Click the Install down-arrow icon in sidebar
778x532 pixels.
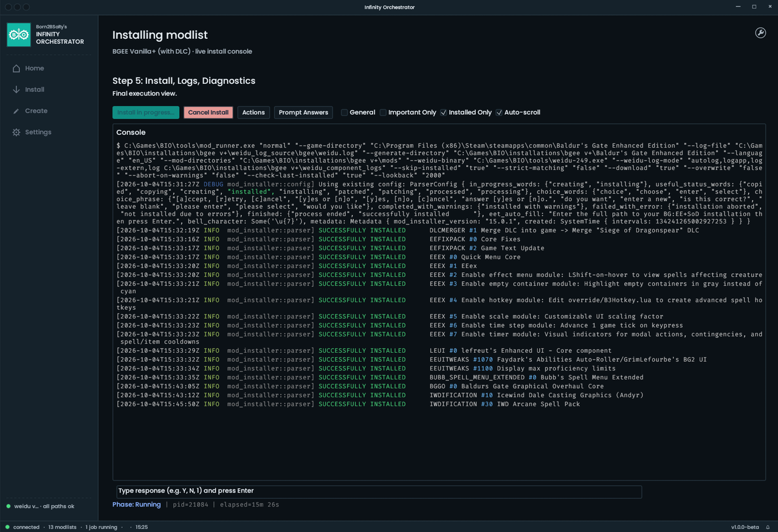[16, 90]
